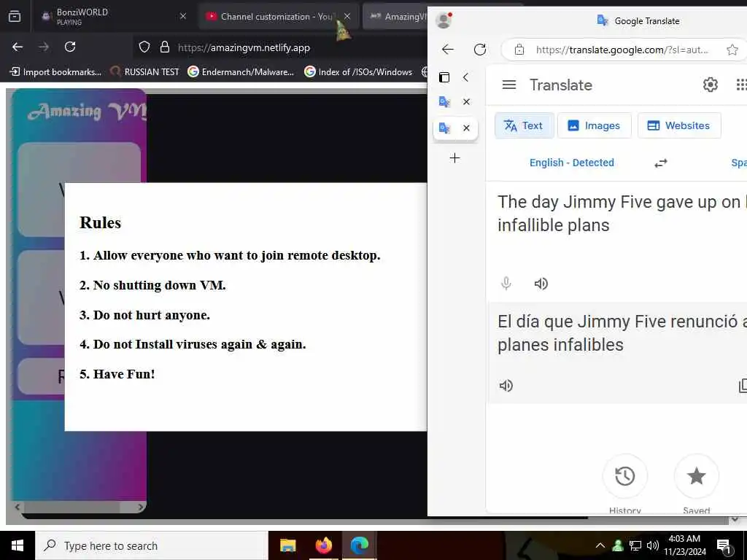Viewport: 747px width, 560px height.
Task: Select the Text translation mode
Action: click(x=524, y=125)
